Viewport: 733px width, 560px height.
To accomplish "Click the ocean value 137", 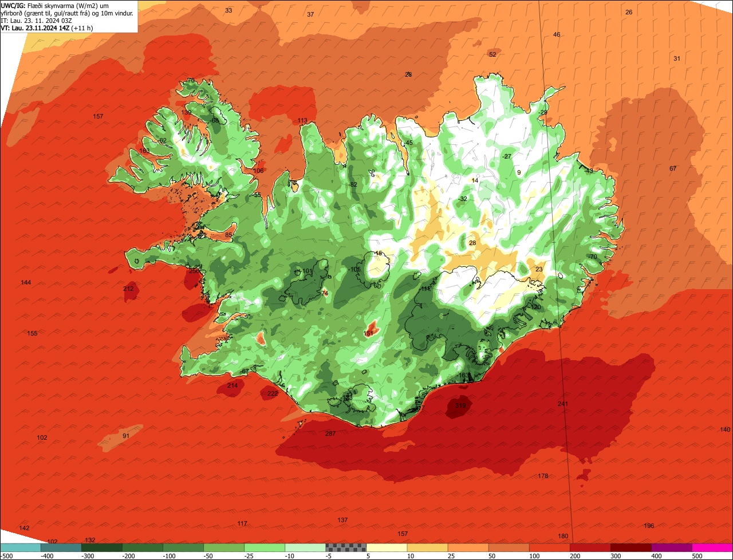I will [342, 520].
